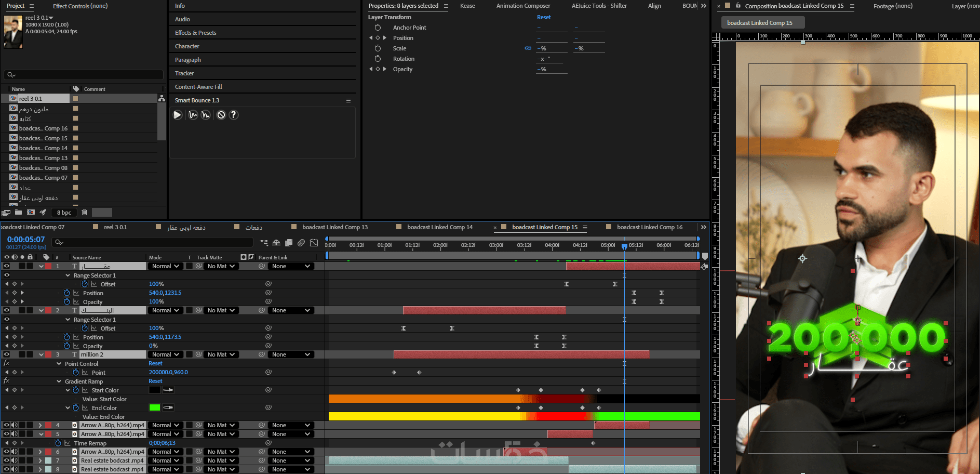Switch to boadcast Linked Comp 16 timeline tab
Viewport: 980px width, 474px height.
(x=650, y=227)
